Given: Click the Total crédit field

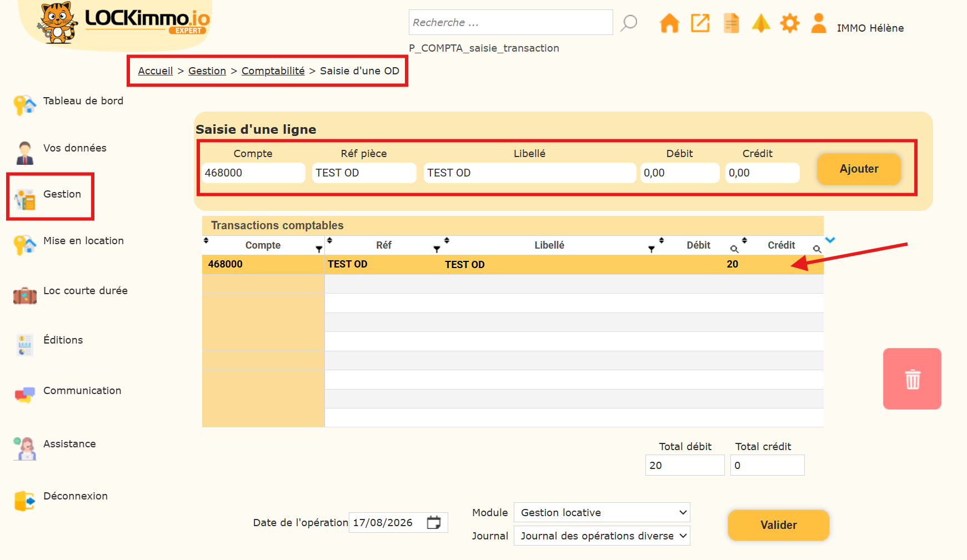Looking at the screenshot, I should point(768,465).
